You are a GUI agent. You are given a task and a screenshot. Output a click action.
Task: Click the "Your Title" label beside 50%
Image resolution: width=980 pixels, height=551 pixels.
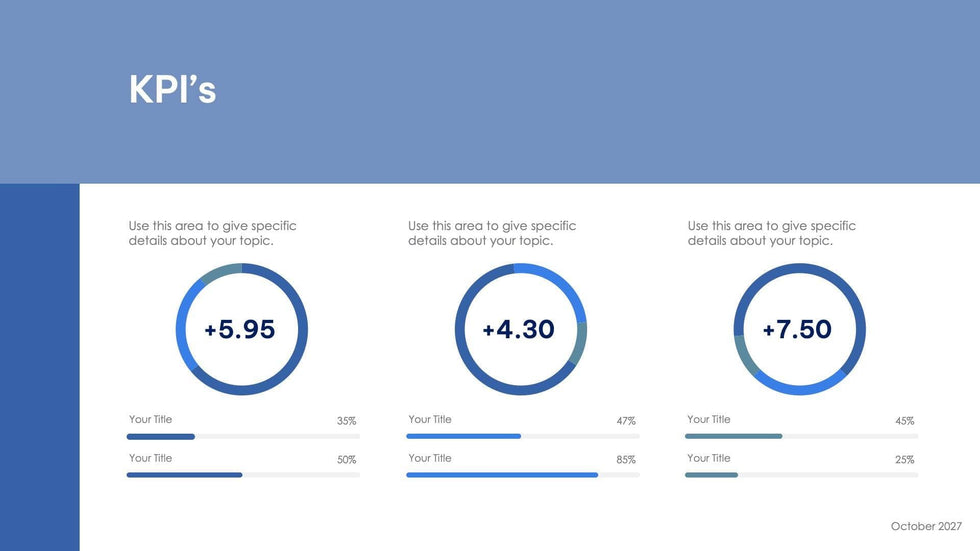pyautogui.click(x=151, y=458)
